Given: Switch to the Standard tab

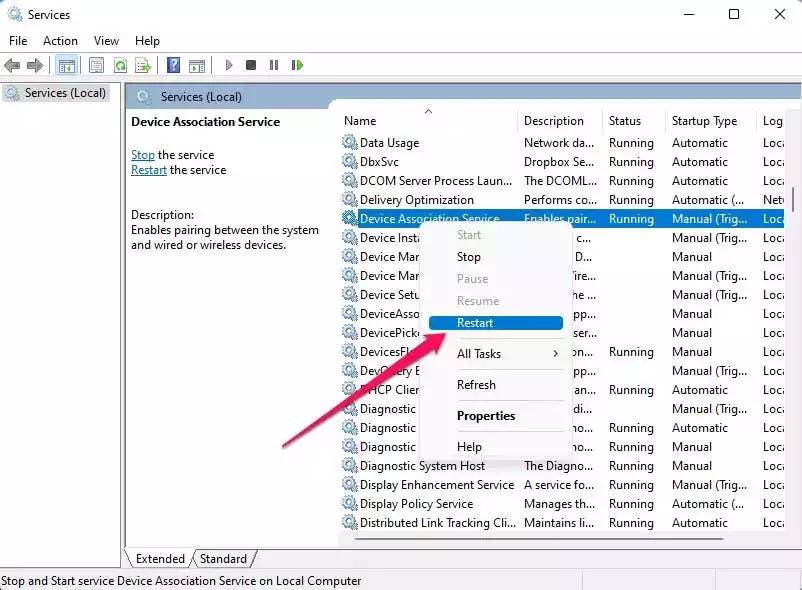Looking at the screenshot, I should 223,559.
